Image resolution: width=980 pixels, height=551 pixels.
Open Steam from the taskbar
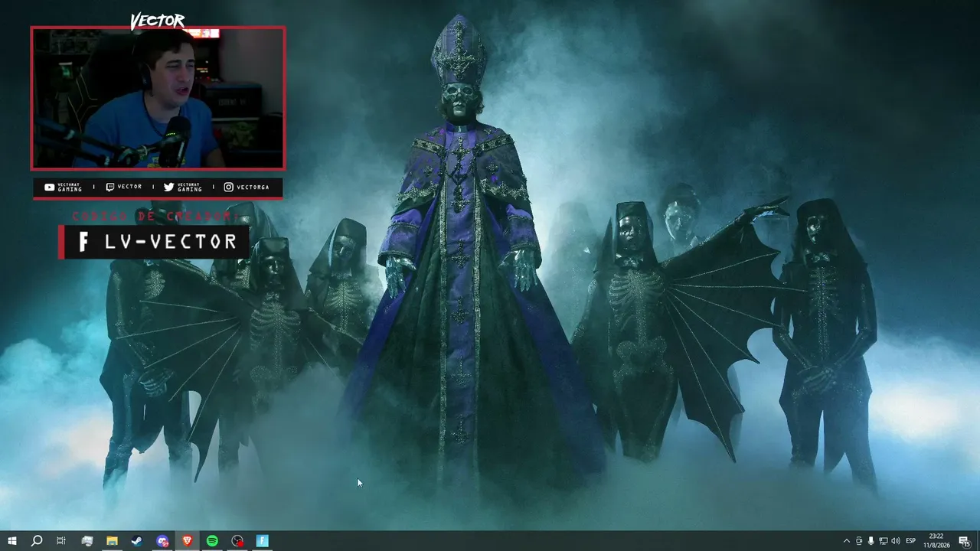click(136, 541)
